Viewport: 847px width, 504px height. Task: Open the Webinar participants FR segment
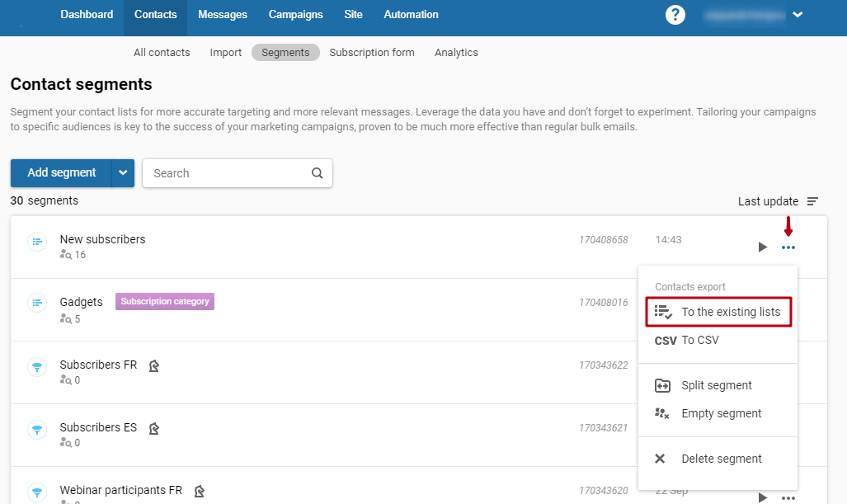tap(121, 490)
